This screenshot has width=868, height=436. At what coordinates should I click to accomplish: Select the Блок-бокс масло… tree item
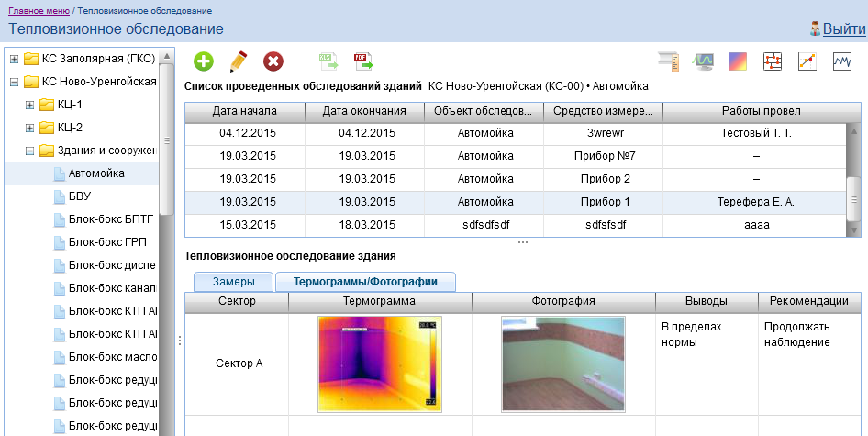pos(113,357)
